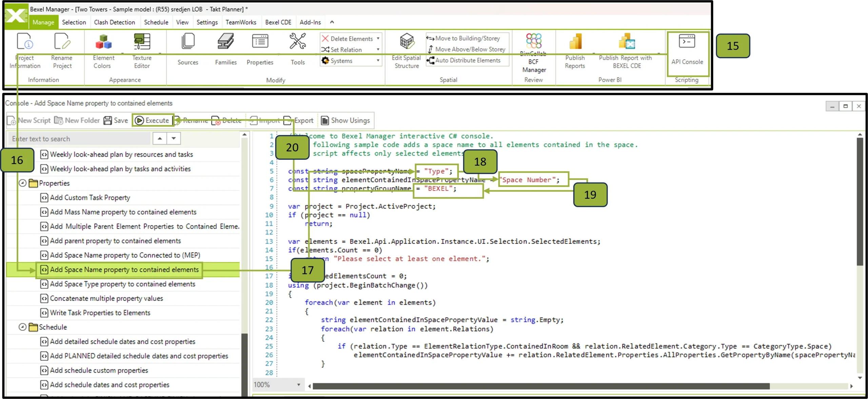The width and height of the screenshot is (868, 399).
Task: Click the code editor vertical scrollbar
Action: tap(860, 201)
